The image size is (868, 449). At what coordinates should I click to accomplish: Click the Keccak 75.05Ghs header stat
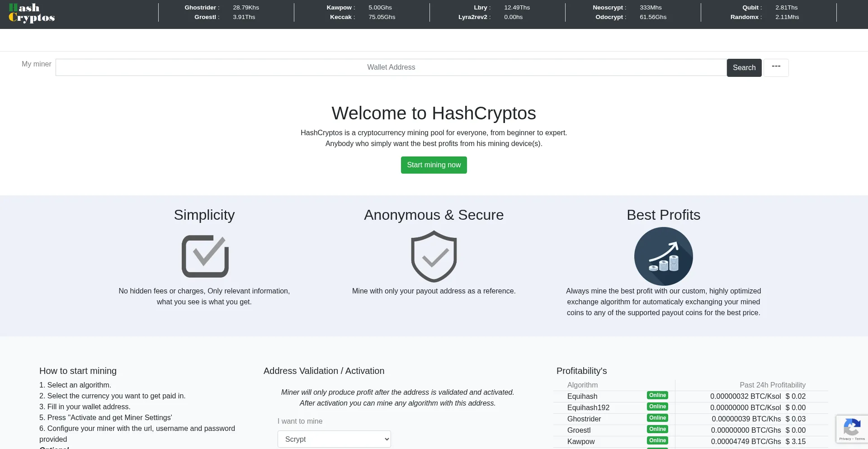click(x=362, y=17)
